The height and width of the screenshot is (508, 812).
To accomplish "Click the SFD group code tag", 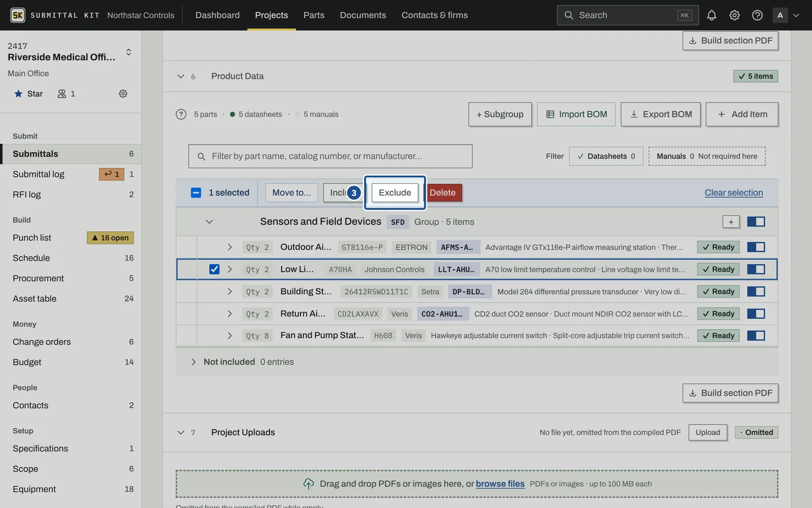I will pos(398,222).
